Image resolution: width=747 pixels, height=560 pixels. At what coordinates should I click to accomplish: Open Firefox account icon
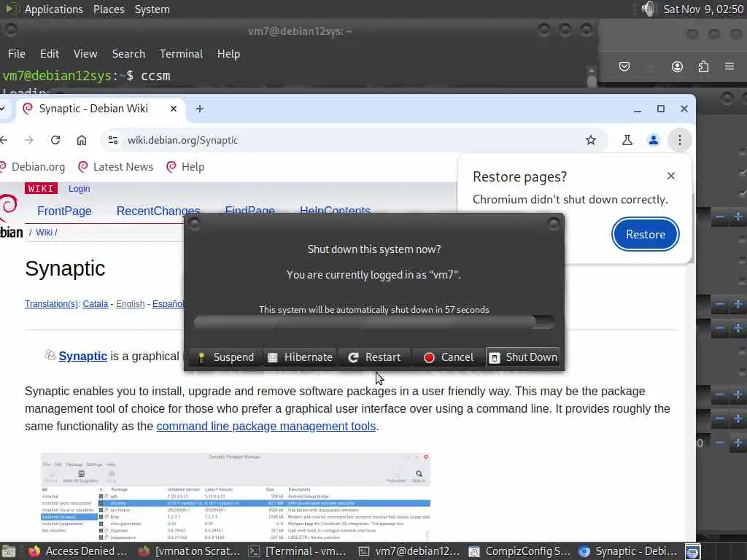tap(677, 66)
